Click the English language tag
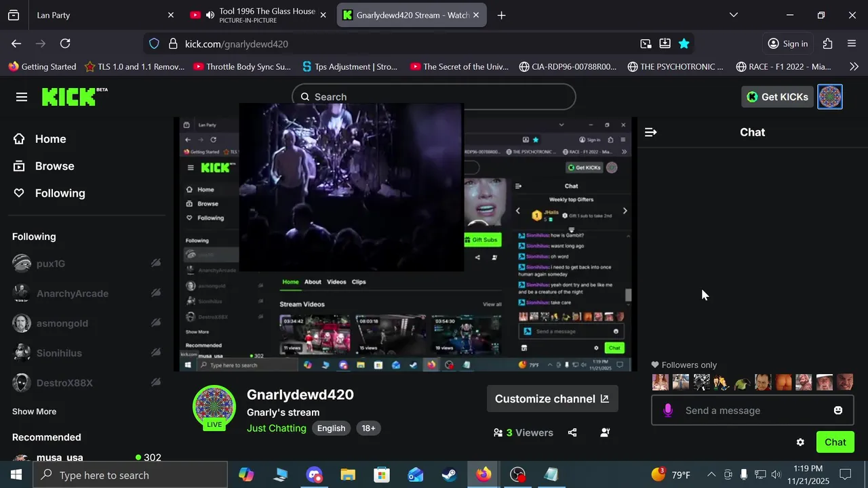The height and width of the screenshot is (488, 868). [x=331, y=428]
